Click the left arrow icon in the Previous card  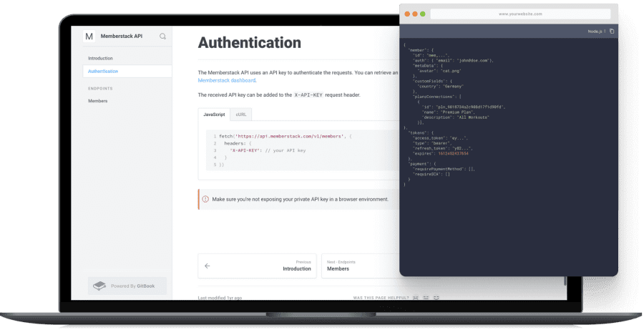[208, 266]
